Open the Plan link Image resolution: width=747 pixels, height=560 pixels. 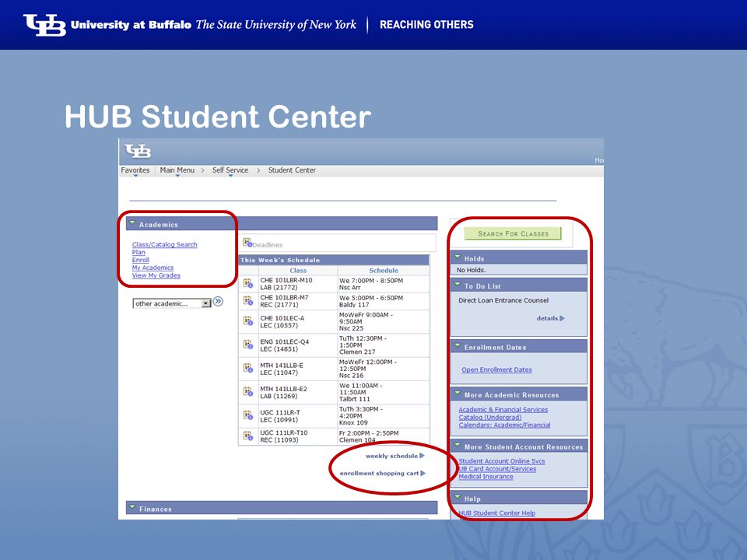click(x=139, y=252)
